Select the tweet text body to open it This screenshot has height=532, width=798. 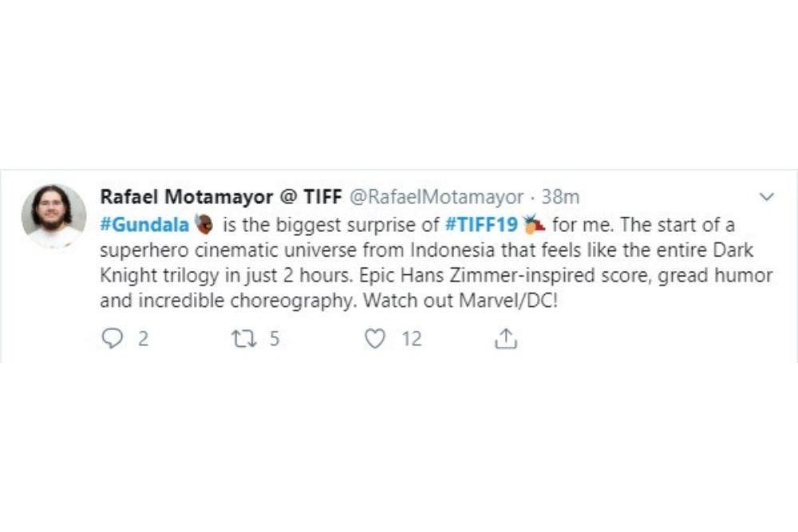point(399,263)
